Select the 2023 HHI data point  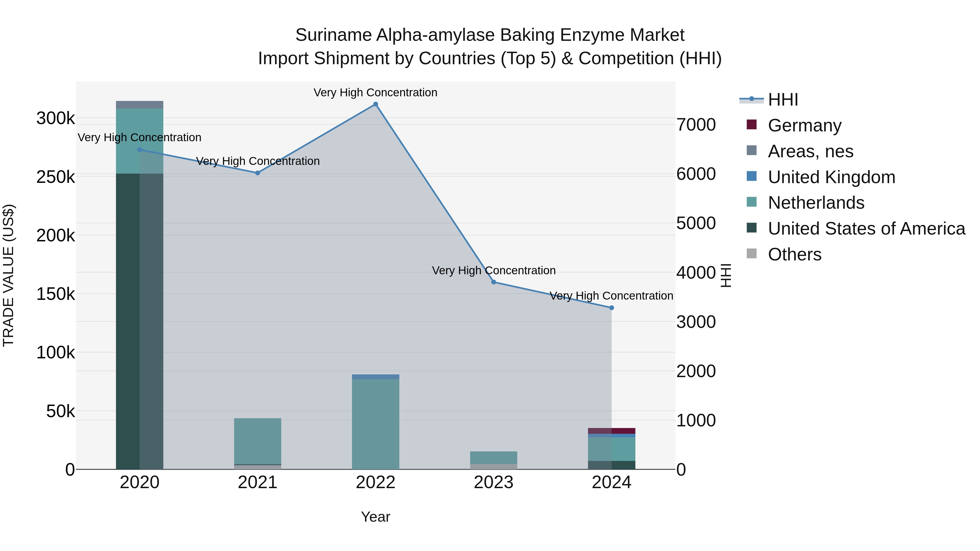[x=494, y=282]
